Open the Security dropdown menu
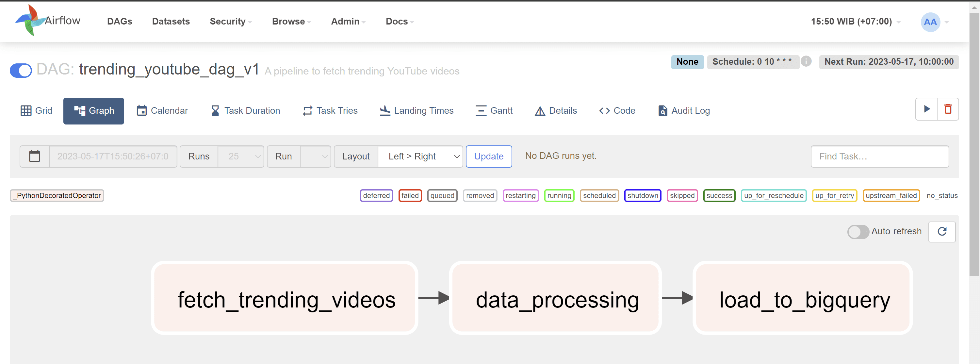The image size is (980, 364). (231, 22)
